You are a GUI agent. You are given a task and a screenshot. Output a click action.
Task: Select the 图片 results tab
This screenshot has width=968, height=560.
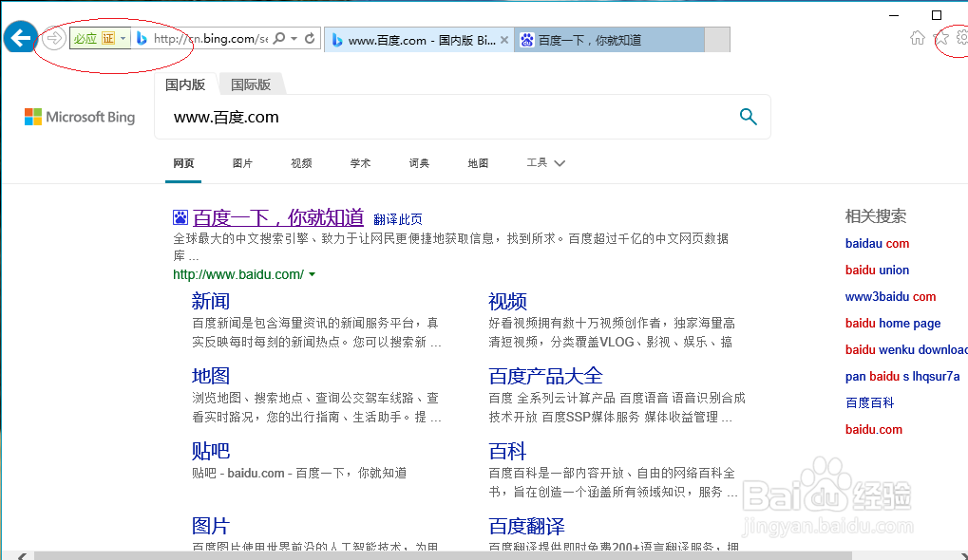point(242,163)
